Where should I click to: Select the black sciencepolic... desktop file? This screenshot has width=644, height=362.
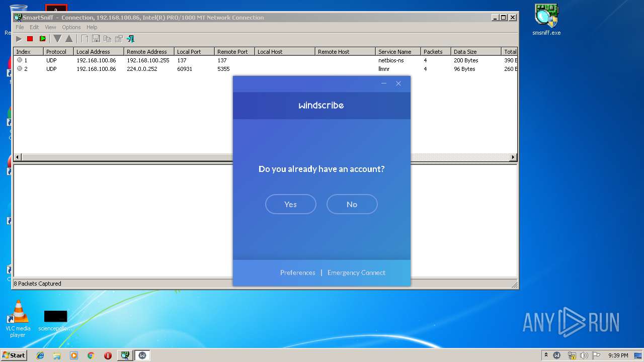coord(55,321)
